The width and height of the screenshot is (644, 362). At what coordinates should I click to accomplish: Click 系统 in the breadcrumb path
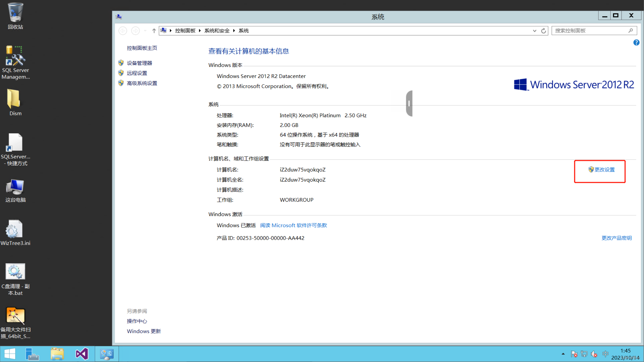tap(244, 31)
